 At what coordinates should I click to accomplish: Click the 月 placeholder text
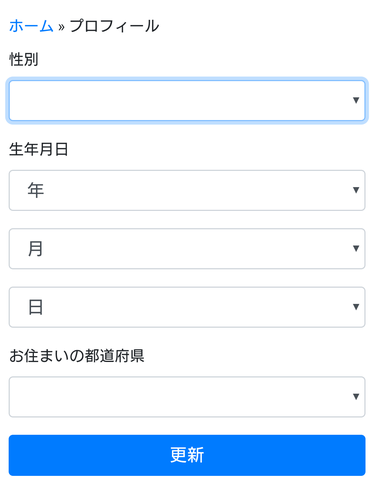click(36, 249)
